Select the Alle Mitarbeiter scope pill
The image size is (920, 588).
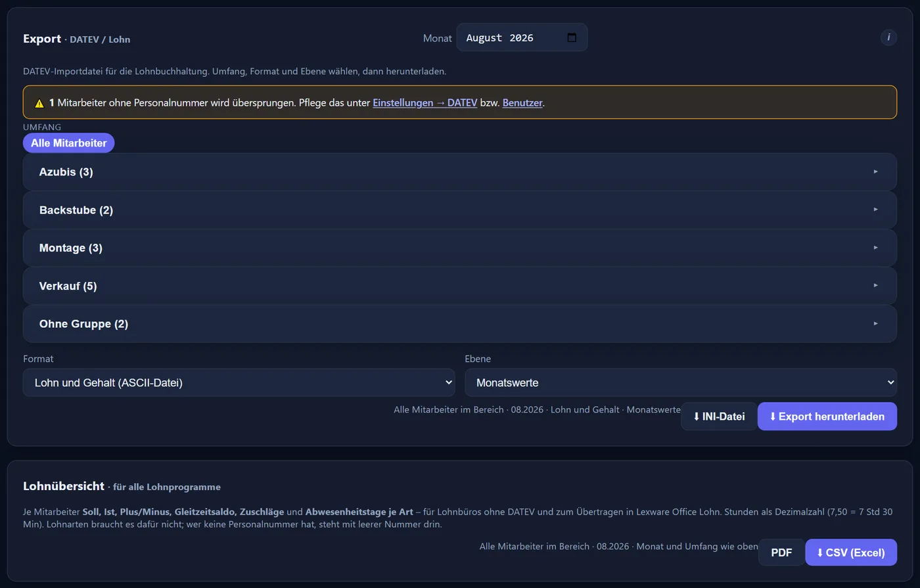(69, 143)
